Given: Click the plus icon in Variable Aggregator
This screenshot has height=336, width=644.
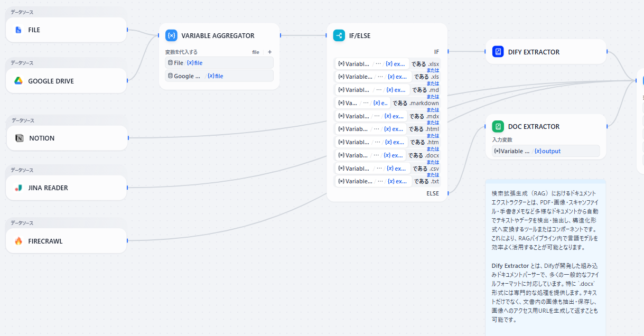Looking at the screenshot, I should tap(269, 52).
